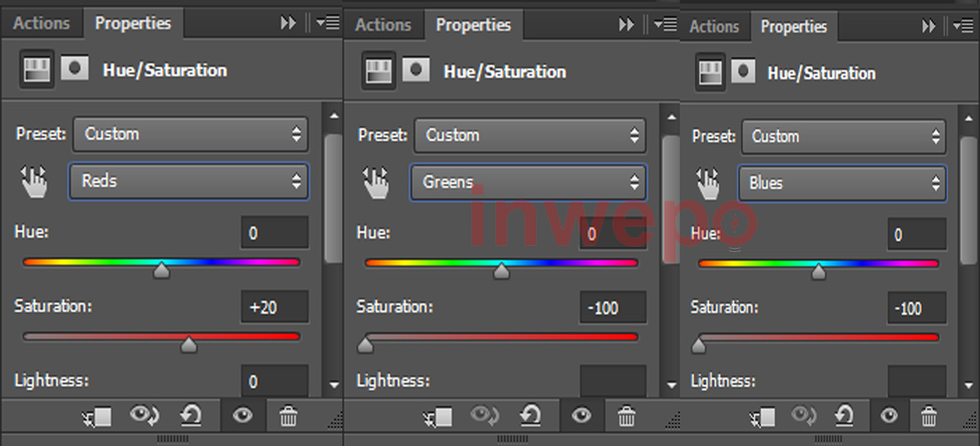Toggle layer visibility eye in Reds panel
The image size is (980, 446).
(242, 415)
